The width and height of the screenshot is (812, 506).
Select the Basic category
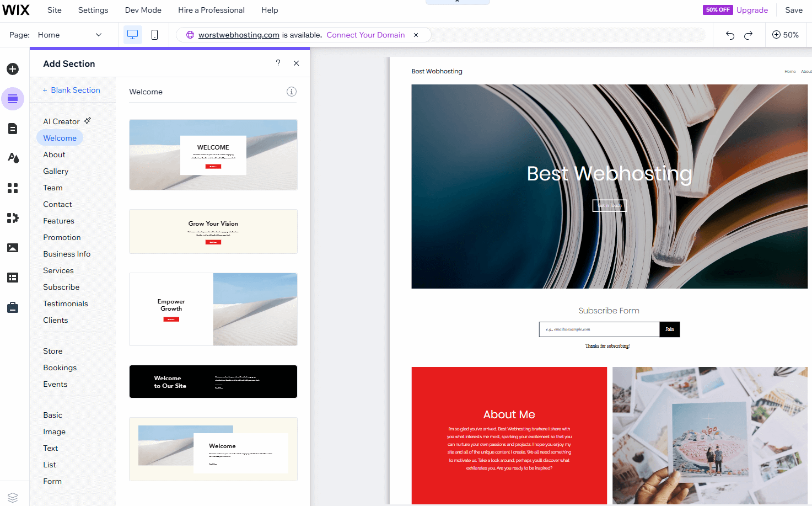coord(53,415)
